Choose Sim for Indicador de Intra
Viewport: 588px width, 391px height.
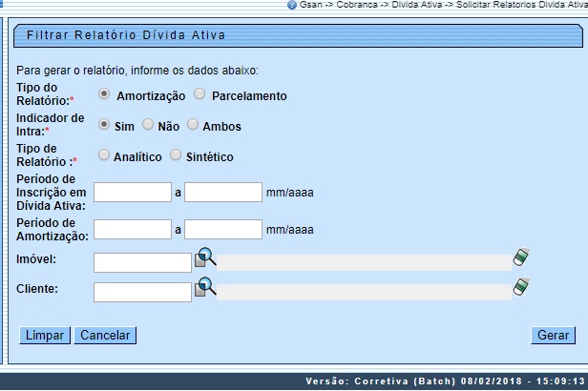point(104,124)
